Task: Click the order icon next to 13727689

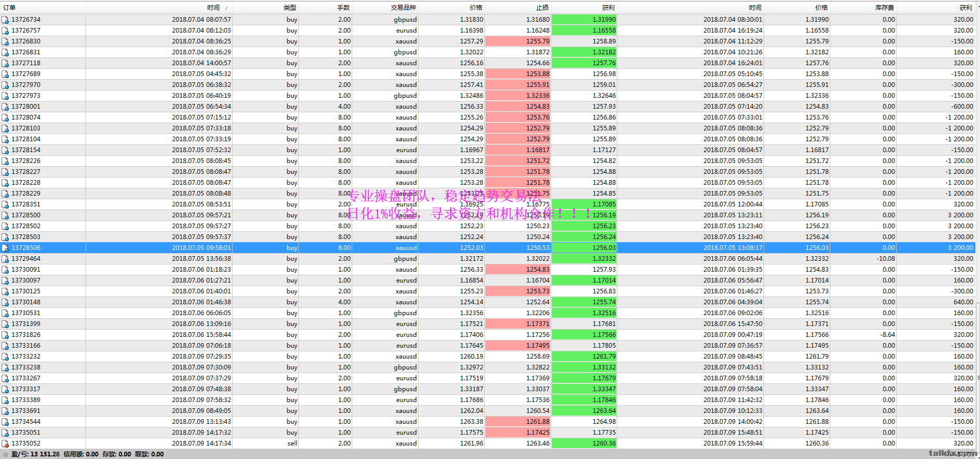Action: click(x=5, y=74)
